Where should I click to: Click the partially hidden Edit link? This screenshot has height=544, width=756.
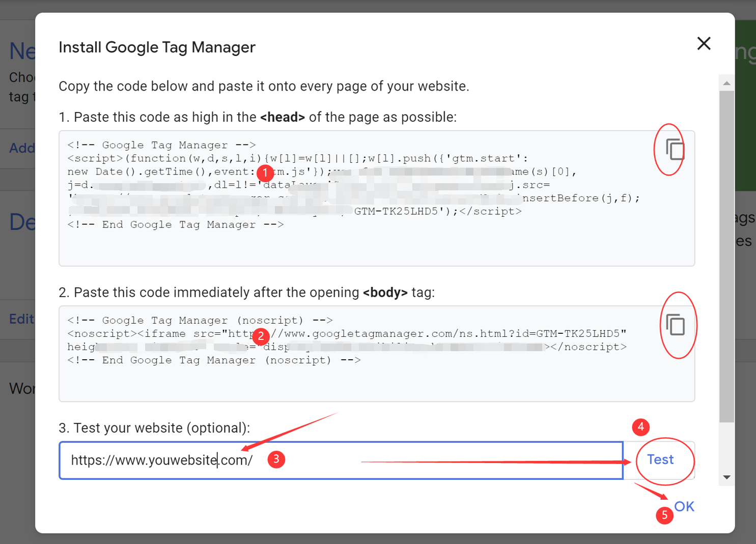click(22, 319)
